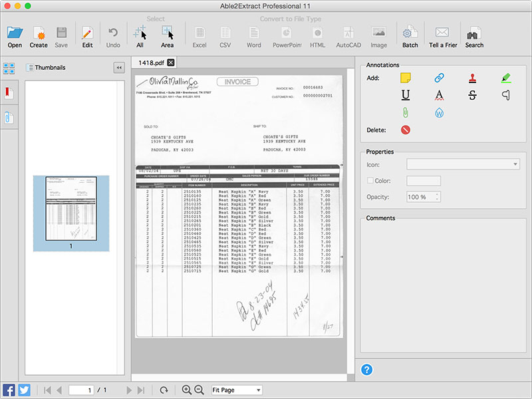The height and width of the screenshot is (399, 532).
Task: Add a yellow sticky note annotation
Action: (x=406, y=78)
